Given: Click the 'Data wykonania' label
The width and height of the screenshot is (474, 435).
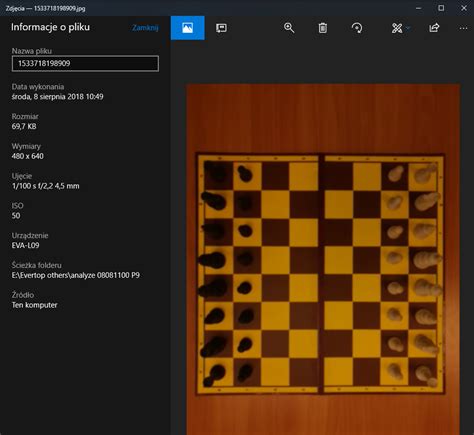Looking at the screenshot, I should click(38, 87).
